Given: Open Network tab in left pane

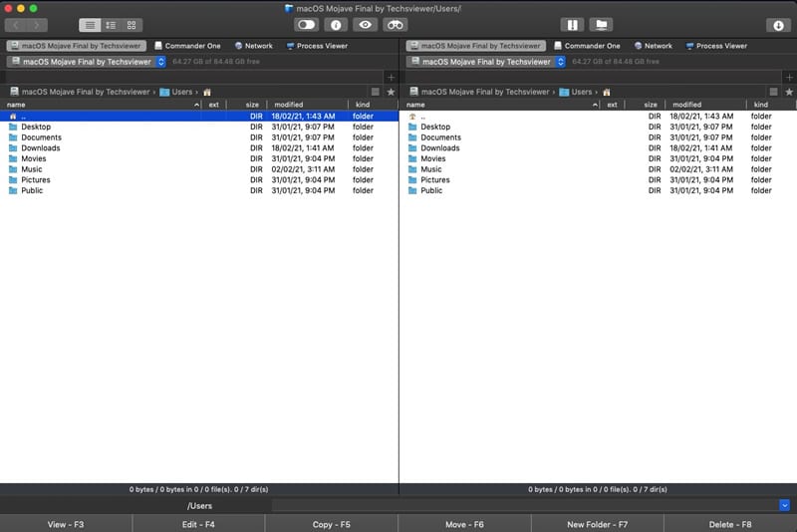Looking at the screenshot, I should pos(254,46).
